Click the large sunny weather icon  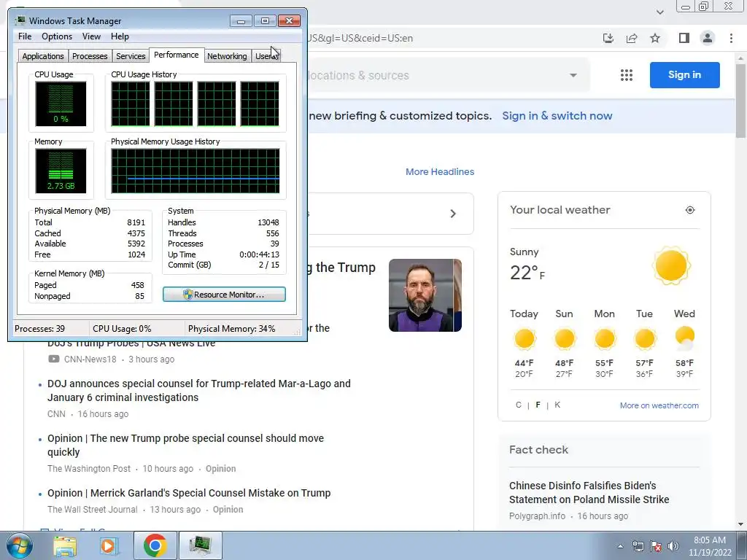pos(671,265)
